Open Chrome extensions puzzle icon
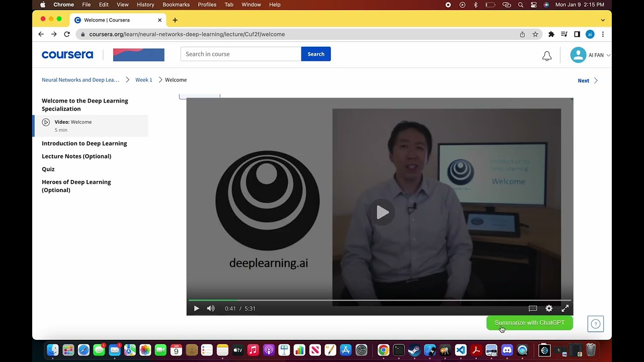Screen dimensions: 644x362 (x=551, y=34)
